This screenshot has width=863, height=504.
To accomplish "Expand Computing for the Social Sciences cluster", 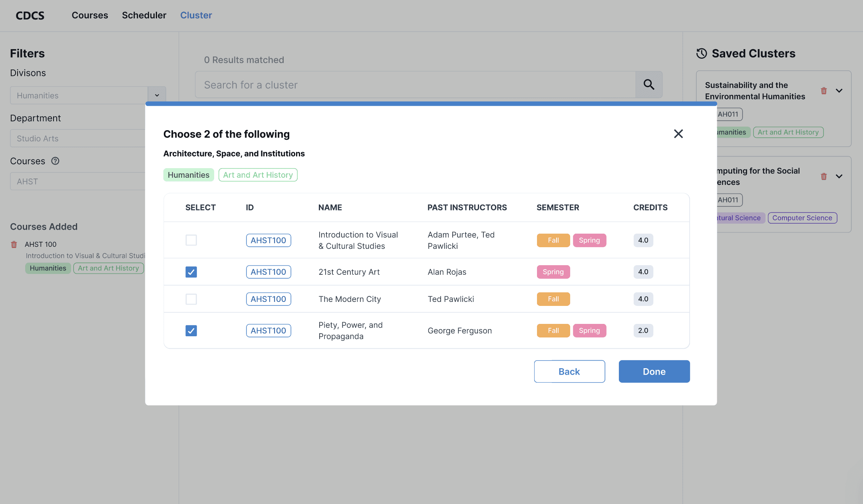I will click(x=839, y=177).
